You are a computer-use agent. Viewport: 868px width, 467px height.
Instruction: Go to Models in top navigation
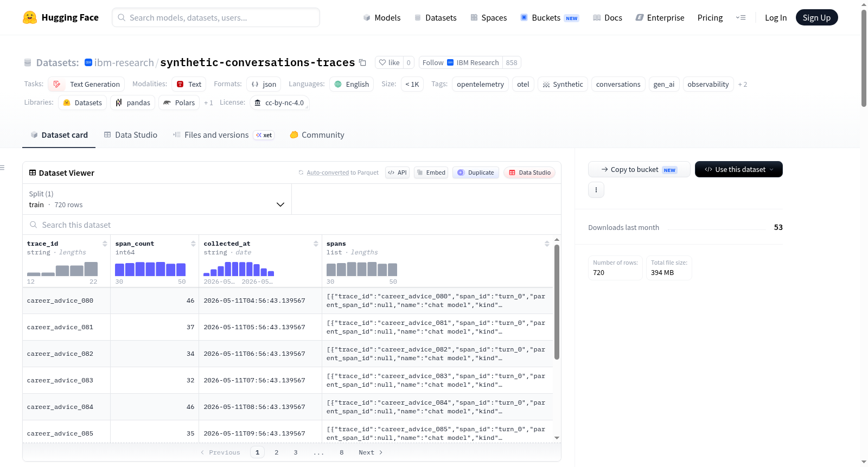pos(382,18)
